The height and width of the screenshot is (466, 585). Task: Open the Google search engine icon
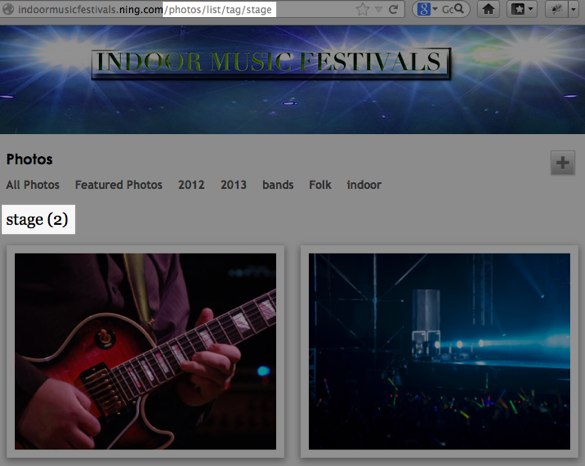click(423, 9)
